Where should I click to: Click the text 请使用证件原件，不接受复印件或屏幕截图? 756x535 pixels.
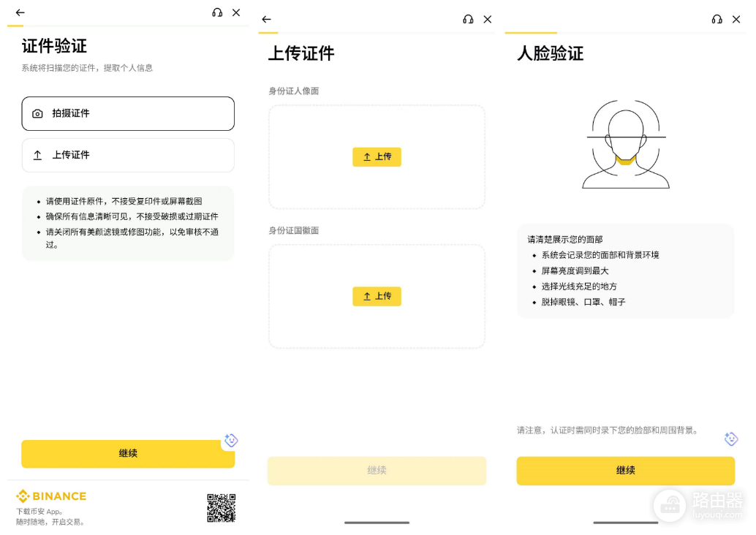click(x=124, y=202)
